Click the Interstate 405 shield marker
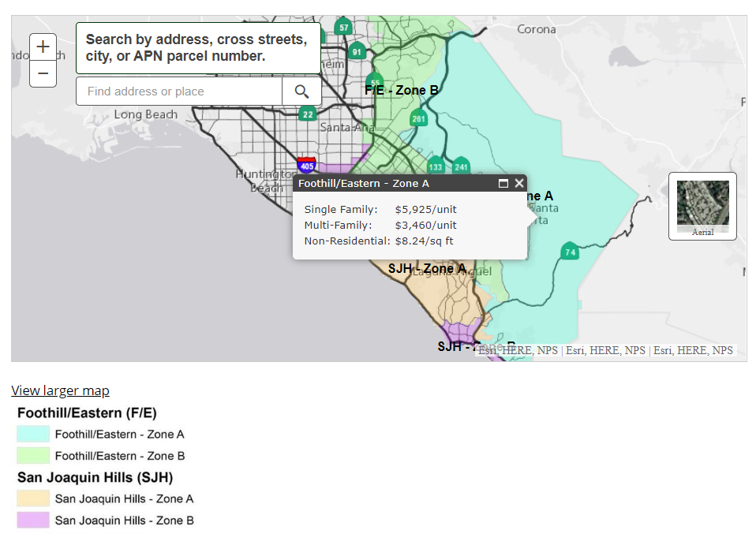This screenshot has height=545, width=756. click(x=307, y=166)
